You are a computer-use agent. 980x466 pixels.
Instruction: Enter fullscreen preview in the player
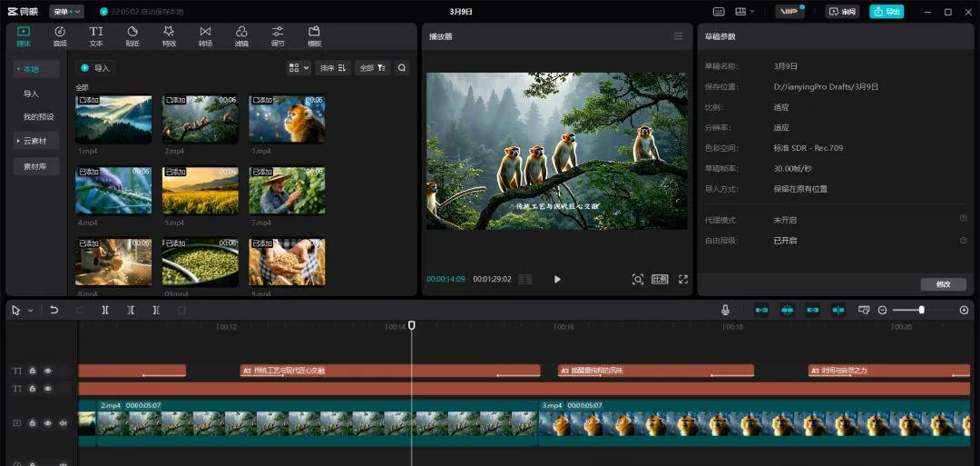683,280
